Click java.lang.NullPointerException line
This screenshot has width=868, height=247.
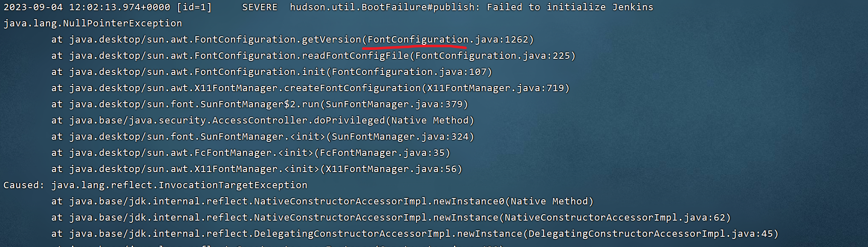tap(93, 23)
